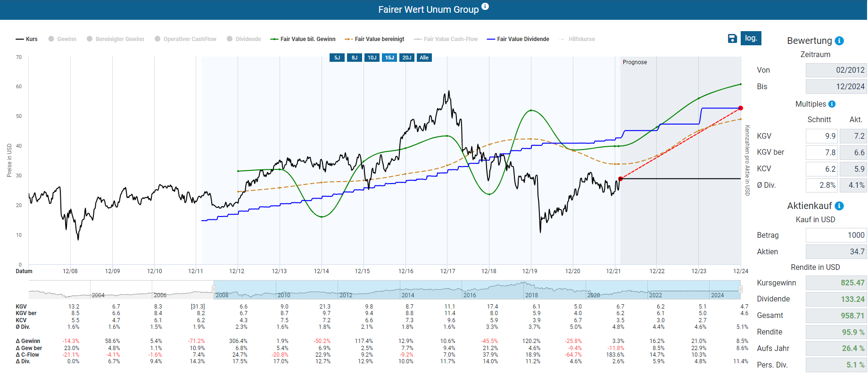Show Operativer CashFlow series
868x376 pixels.
[186, 39]
